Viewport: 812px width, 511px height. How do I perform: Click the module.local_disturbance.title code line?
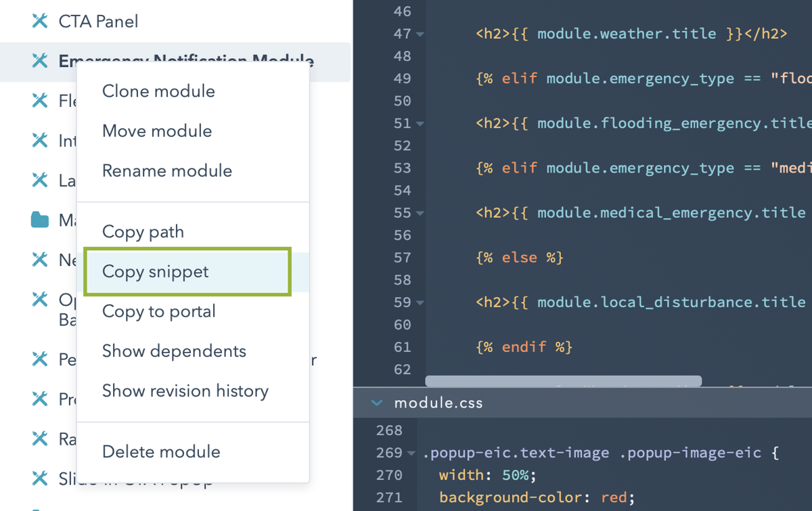tap(641, 302)
